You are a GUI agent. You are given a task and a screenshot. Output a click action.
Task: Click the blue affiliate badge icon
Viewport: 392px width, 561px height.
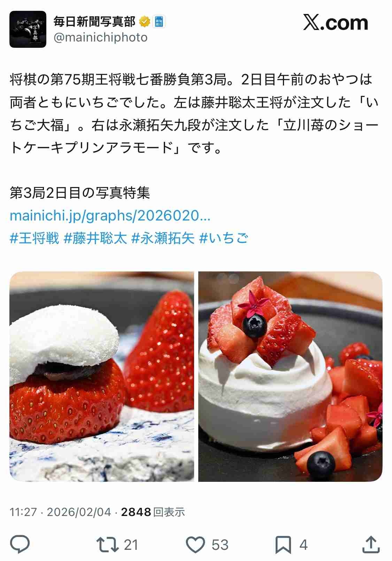[159, 22]
